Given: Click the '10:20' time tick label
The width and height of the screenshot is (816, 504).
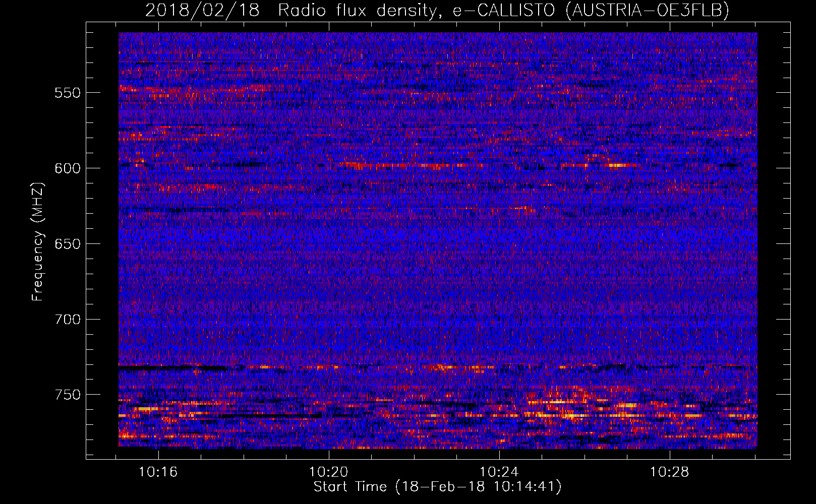Looking at the screenshot, I should coord(329,472).
